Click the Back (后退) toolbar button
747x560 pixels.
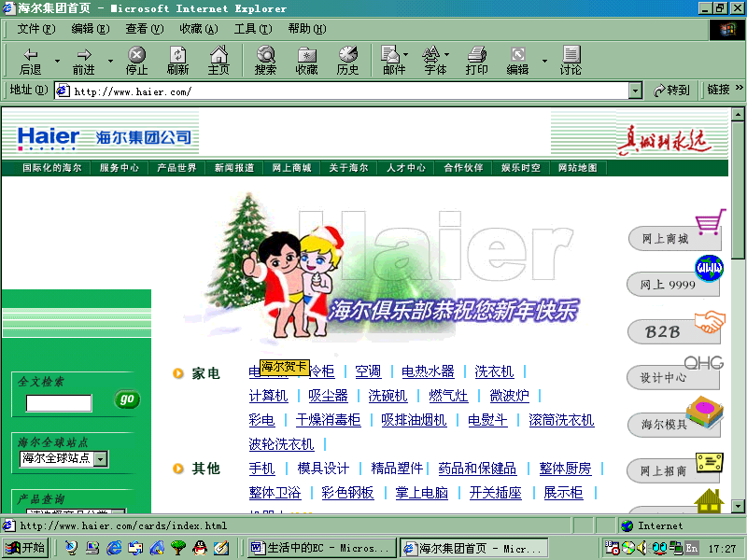30,61
